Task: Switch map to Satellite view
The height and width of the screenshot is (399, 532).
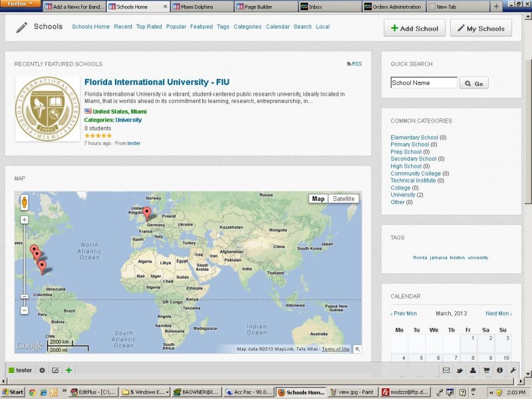Action: point(343,199)
